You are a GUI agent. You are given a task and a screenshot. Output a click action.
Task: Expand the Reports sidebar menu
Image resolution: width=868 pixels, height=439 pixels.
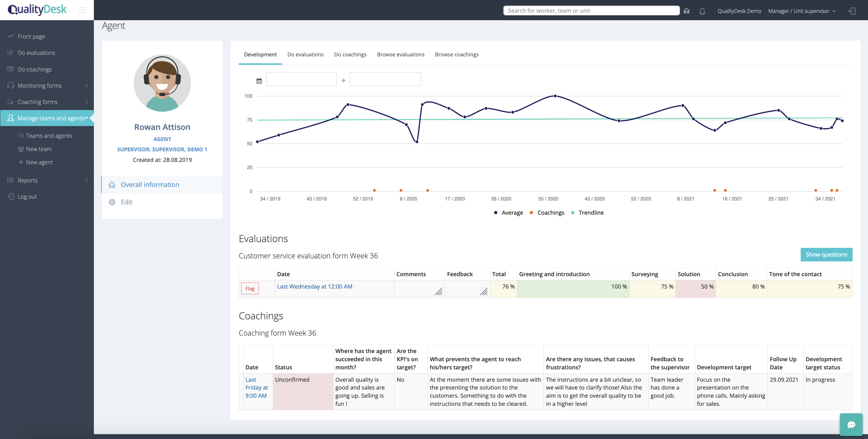tap(47, 180)
